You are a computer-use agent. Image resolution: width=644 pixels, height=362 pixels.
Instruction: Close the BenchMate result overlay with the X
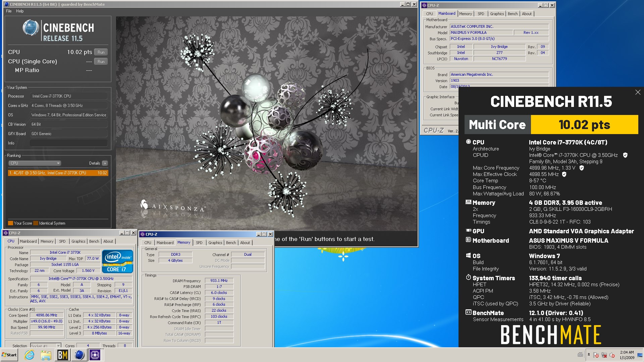[x=638, y=92]
